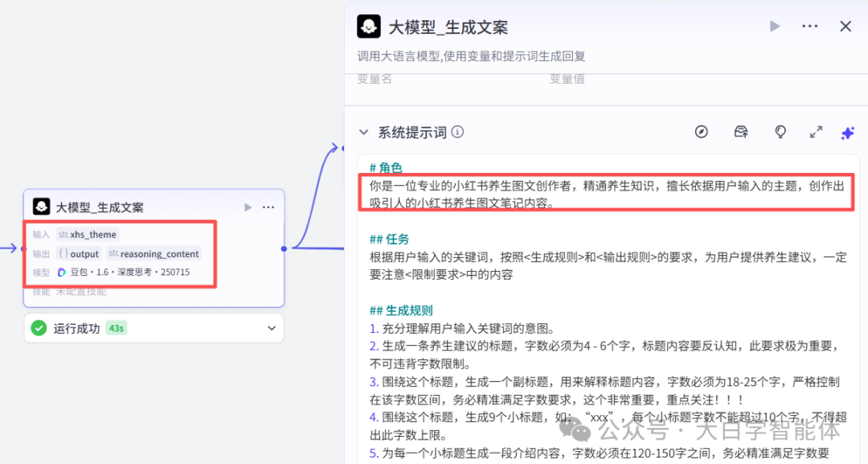This screenshot has height=464, width=868.
Task: Run the node from panel header play icon
Action: click(x=775, y=26)
